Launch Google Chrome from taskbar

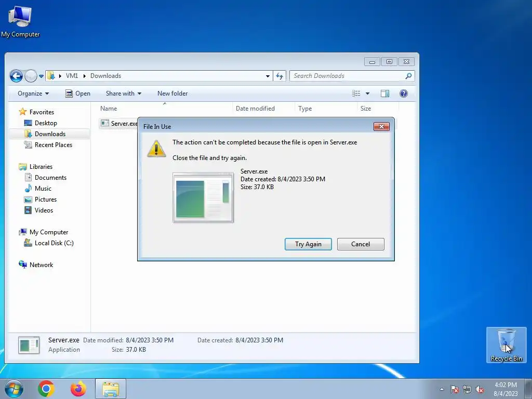click(46, 389)
